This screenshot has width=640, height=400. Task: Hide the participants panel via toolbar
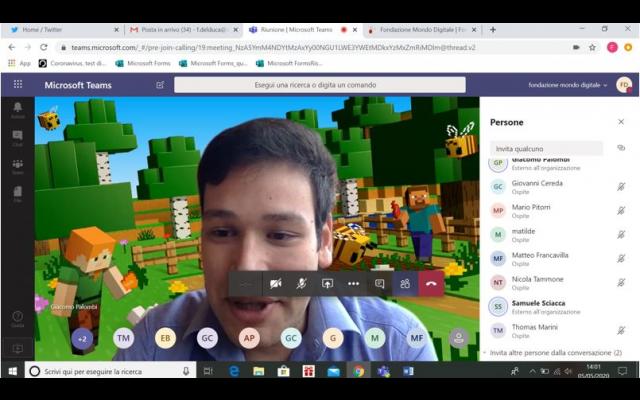(405, 283)
